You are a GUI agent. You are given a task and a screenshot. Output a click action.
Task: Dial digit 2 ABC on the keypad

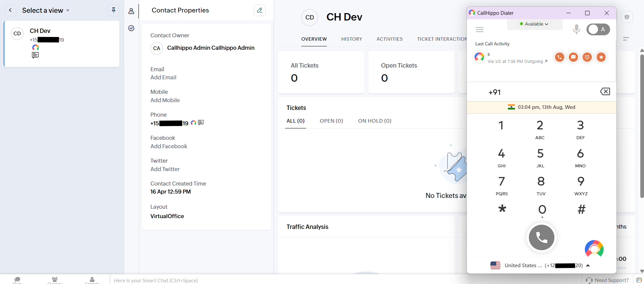click(540, 129)
